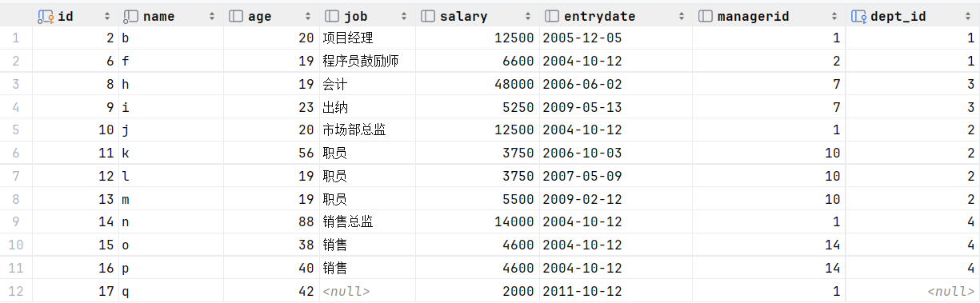Select salary cell 5250
Image resolution: width=980 pixels, height=303 pixels.
pyautogui.click(x=477, y=107)
